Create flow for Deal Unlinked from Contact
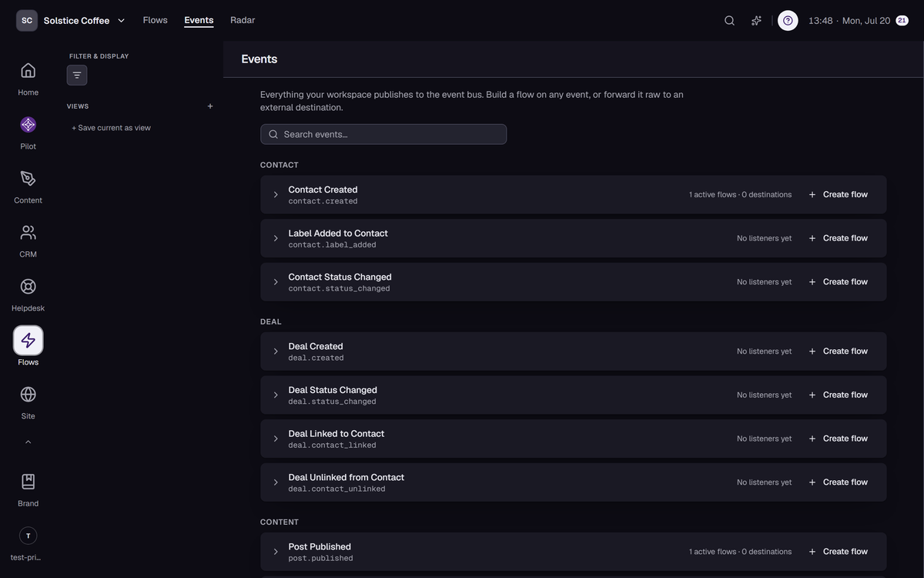This screenshot has width=924, height=578. 839,482
